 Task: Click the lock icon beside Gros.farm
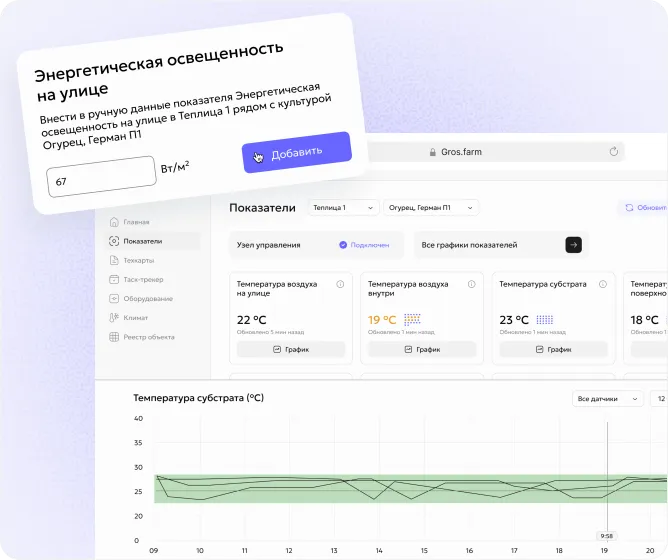(x=432, y=152)
